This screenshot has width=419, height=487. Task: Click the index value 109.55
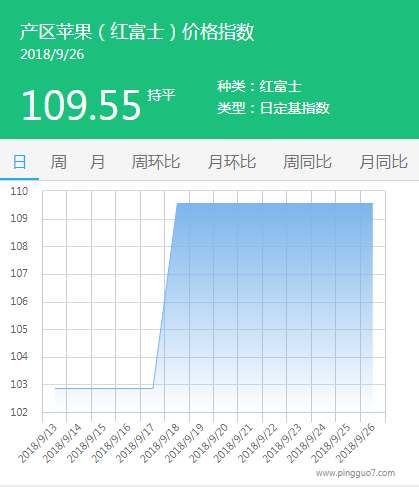[81, 105]
